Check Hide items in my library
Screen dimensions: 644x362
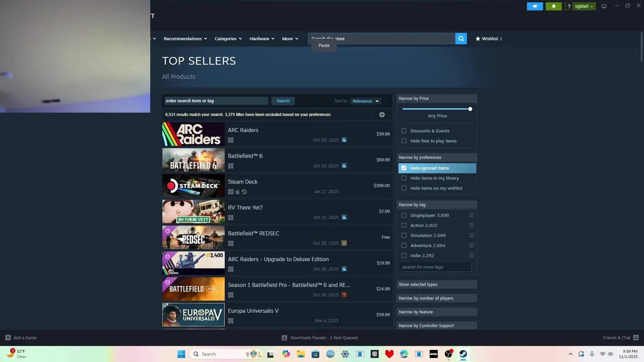[404, 178]
